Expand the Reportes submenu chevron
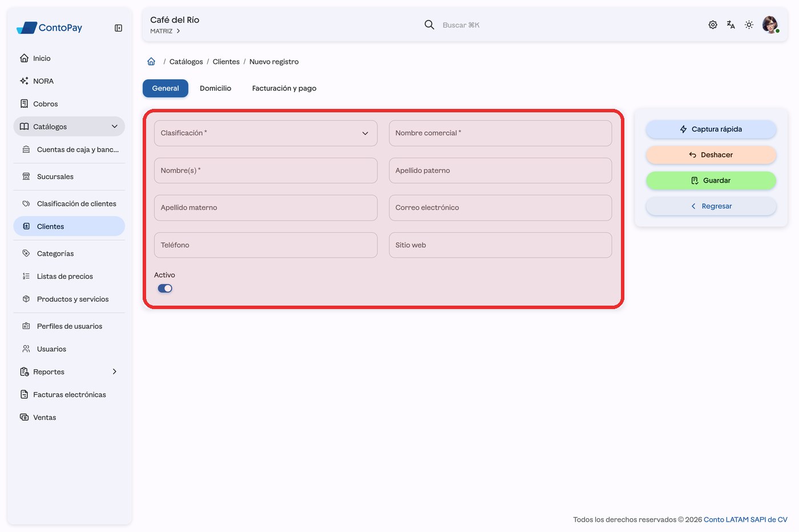 click(x=115, y=372)
